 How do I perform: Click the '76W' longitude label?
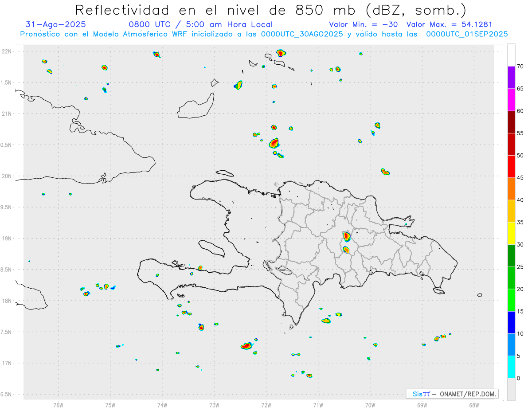(58, 405)
